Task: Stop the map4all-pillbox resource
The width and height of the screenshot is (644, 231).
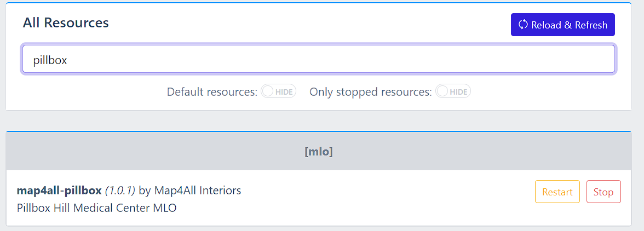Action: coord(603,192)
